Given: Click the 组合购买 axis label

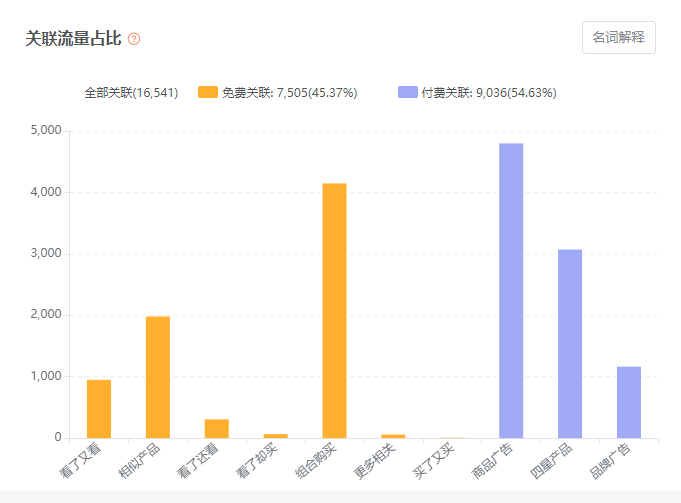Looking at the screenshot, I should 316,460.
